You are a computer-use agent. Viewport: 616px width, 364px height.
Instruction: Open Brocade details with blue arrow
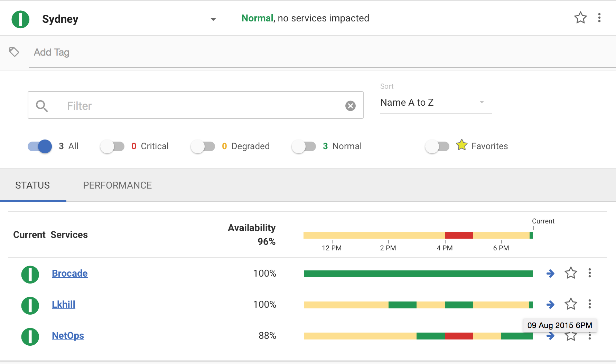(x=550, y=274)
